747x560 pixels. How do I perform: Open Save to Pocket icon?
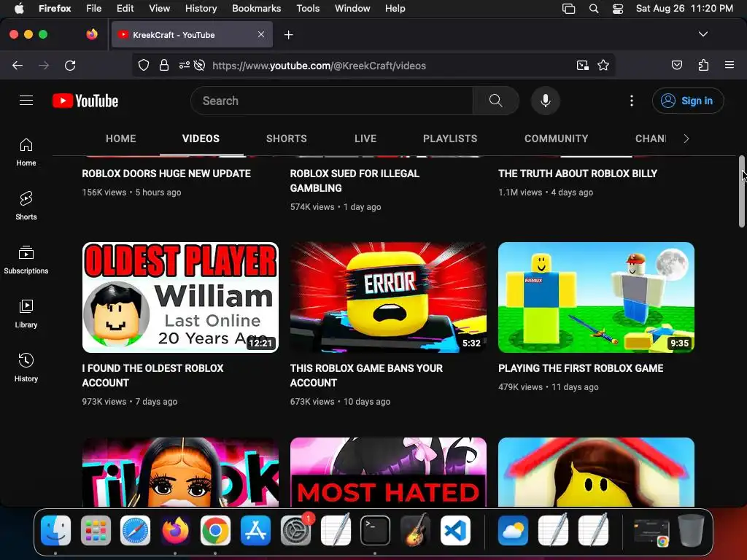coord(677,65)
